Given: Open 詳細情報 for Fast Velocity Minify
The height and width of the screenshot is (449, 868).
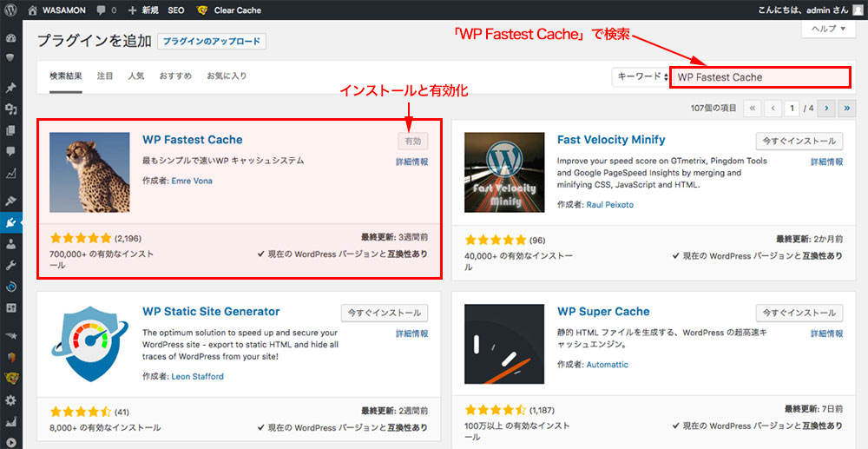Looking at the screenshot, I should tap(827, 162).
